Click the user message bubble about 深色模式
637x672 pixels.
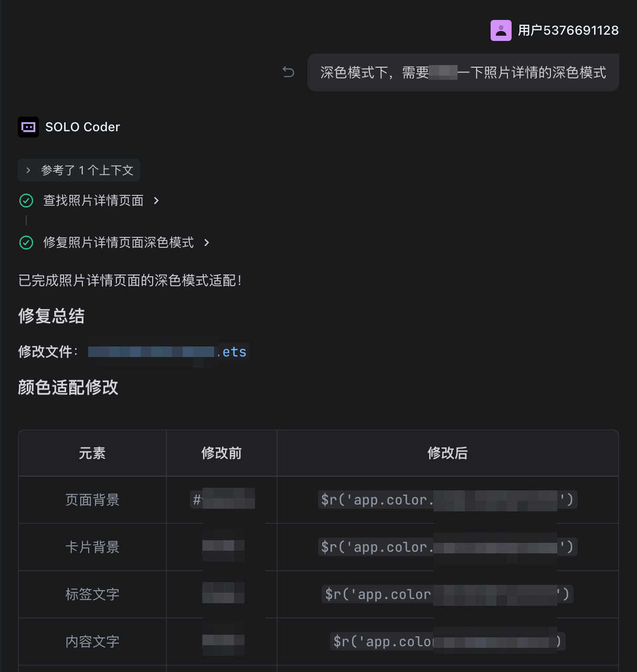click(x=463, y=72)
